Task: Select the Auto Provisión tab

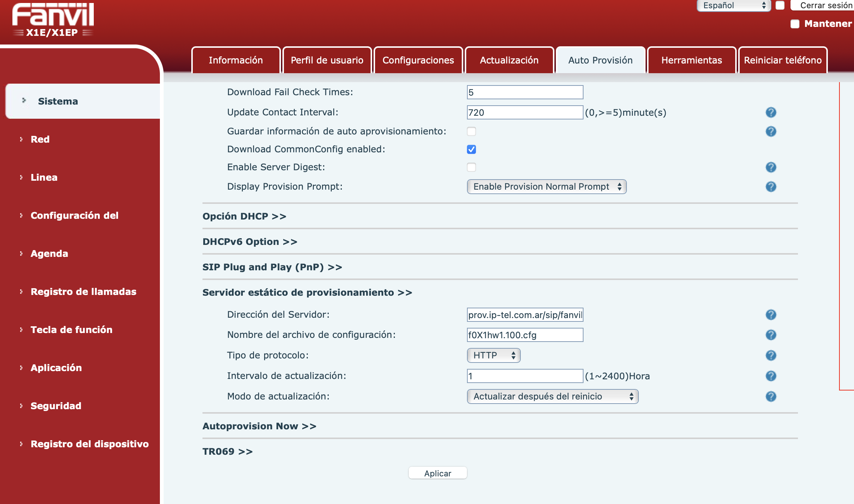Action: [600, 60]
